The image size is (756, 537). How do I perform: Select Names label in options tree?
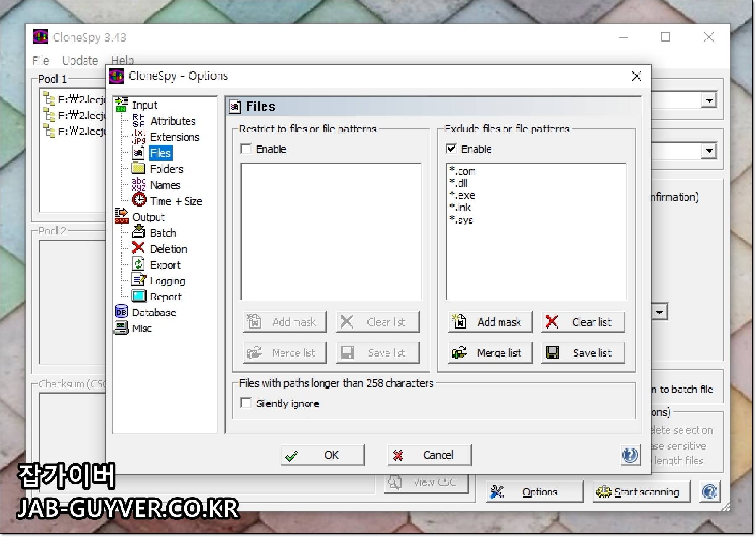(165, 185)
